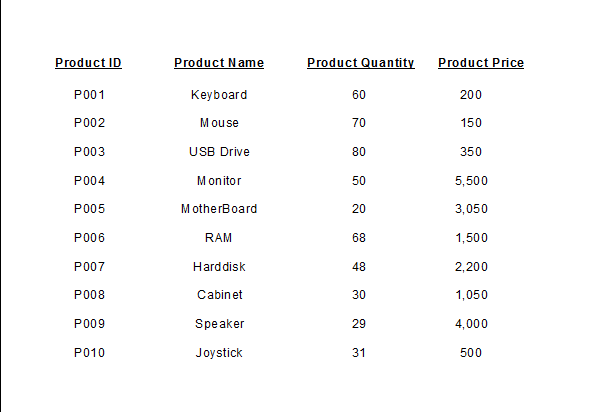Screen dimensions: 612x412
Task: Select the USB Drive name cell
Action: (219, 152)
